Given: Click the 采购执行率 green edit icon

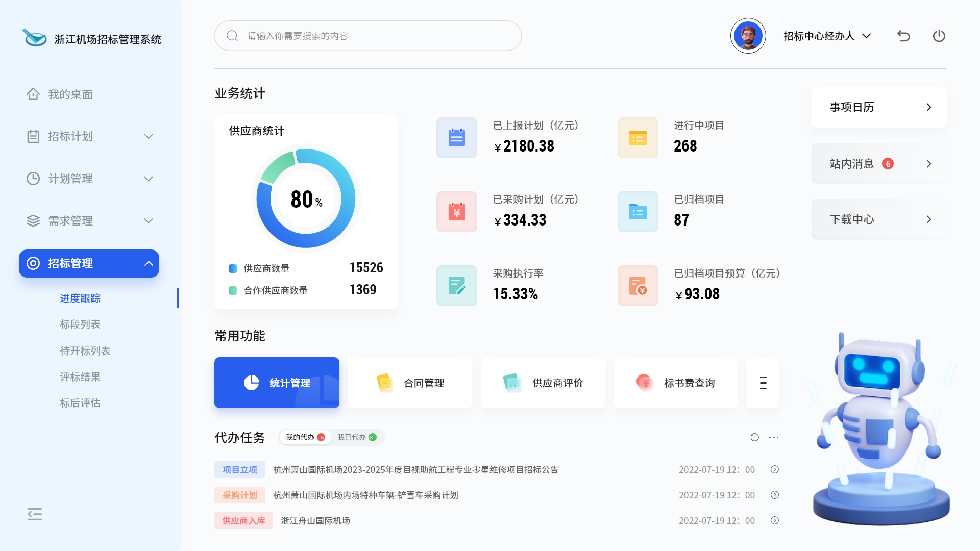Looking at the screenshot, I should (x=456, y=286).
